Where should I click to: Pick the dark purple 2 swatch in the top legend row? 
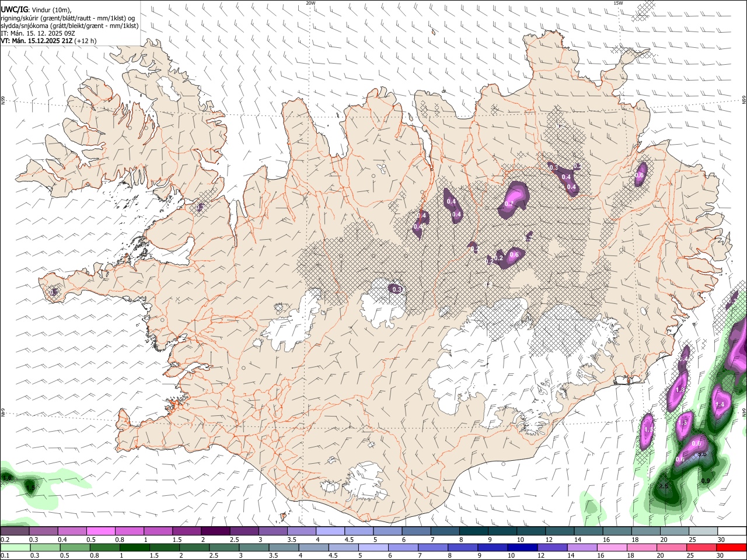[x=215, y=531]
